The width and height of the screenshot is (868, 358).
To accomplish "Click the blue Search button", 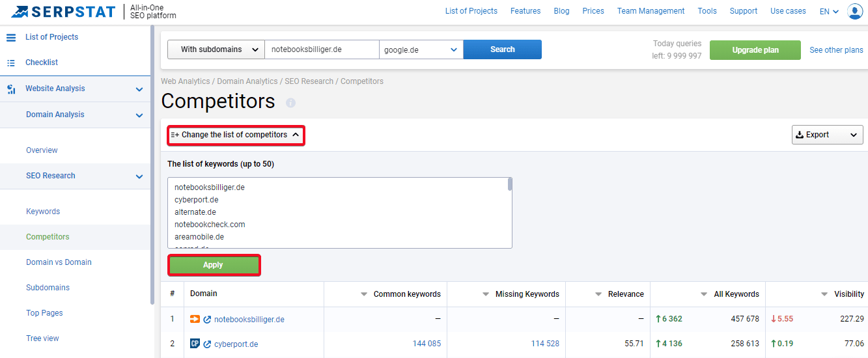I will [503, 49].
